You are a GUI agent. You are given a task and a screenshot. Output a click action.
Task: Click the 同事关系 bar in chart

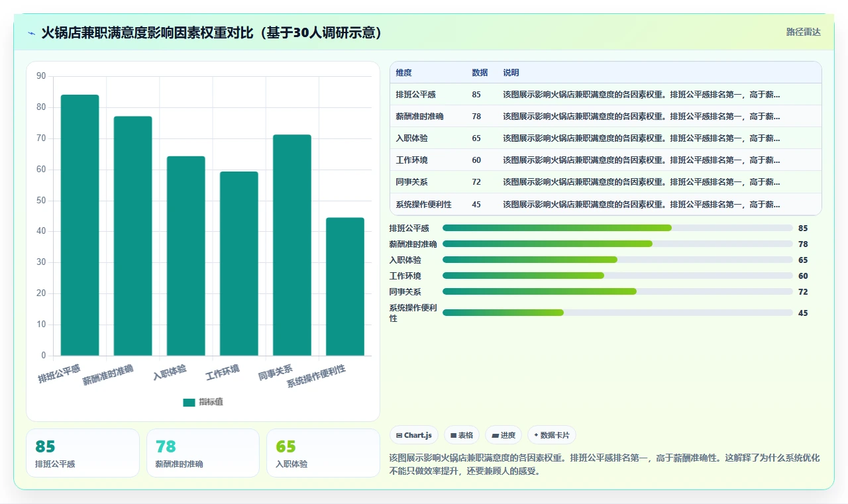point(291,245)
